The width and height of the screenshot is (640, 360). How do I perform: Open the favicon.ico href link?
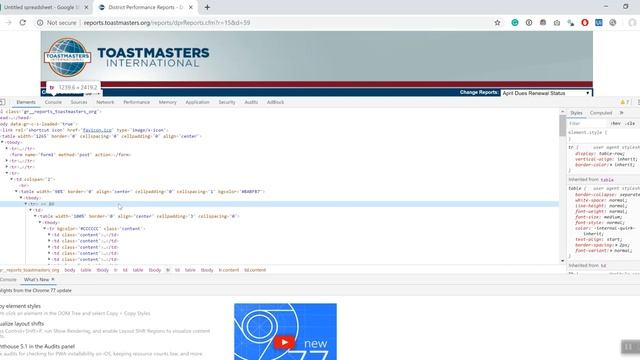point(97,130)
